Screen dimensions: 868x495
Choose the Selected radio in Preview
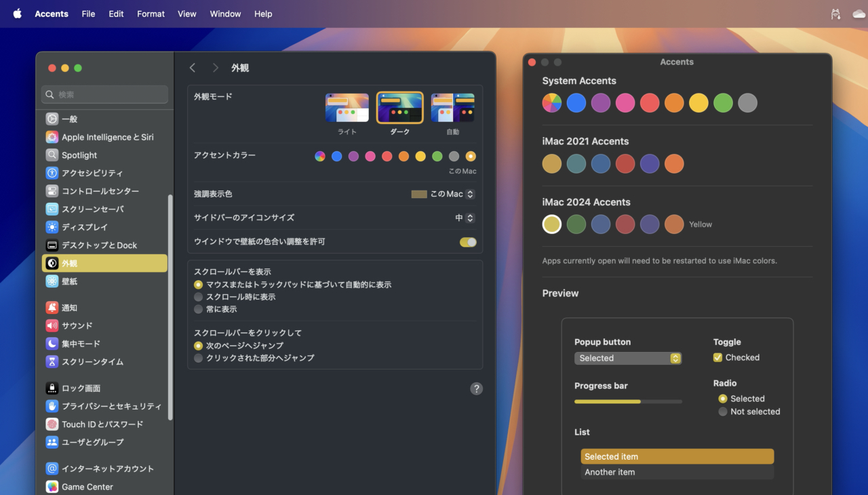point(723,399)
